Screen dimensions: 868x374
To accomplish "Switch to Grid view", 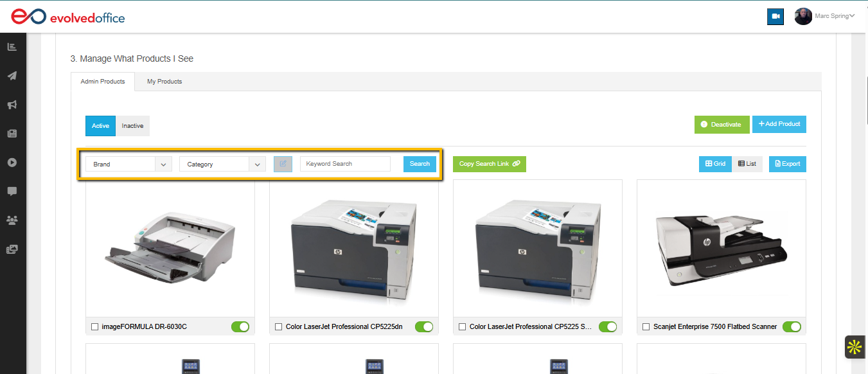I will (715, 164).
